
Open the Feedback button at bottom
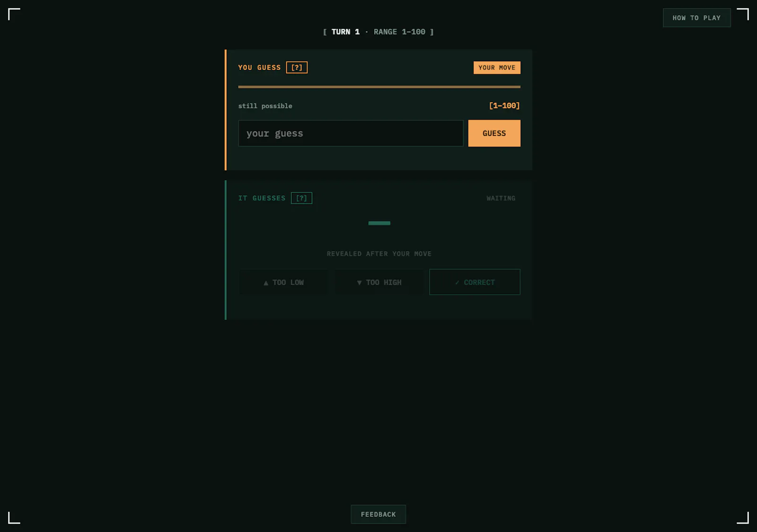click(x=378, y=515)
